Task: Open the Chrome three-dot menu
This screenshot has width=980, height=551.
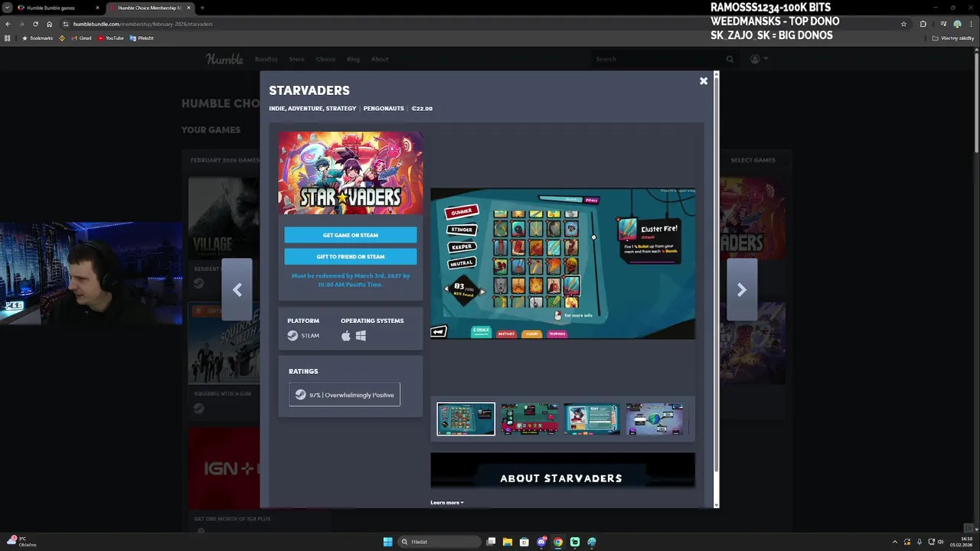Action: point(972,24)
